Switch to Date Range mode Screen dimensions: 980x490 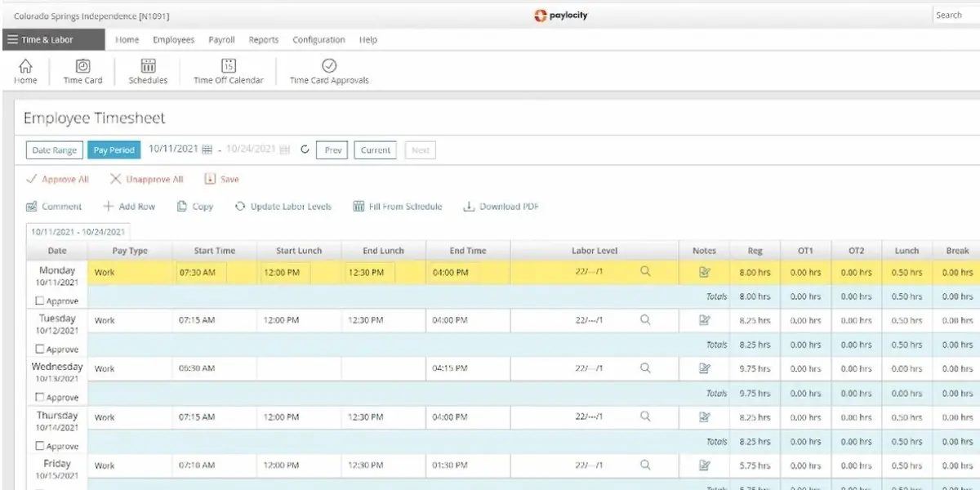point(53,150)
